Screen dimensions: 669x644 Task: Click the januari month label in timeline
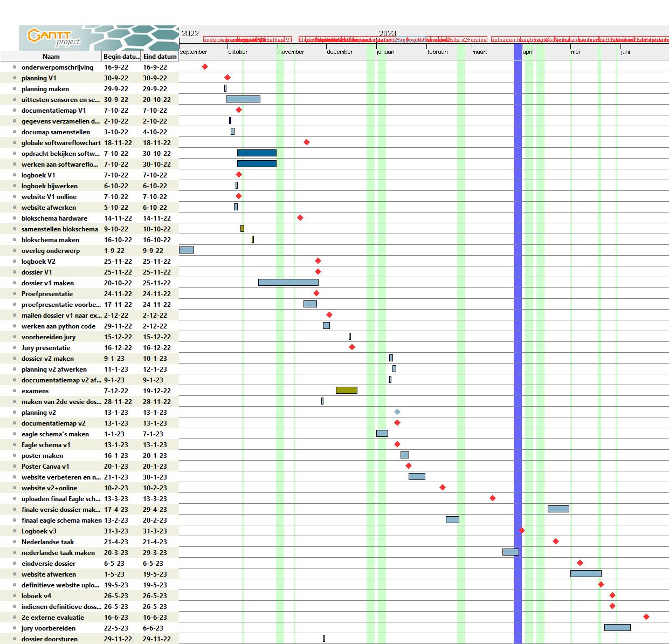[x=385, y=52]
